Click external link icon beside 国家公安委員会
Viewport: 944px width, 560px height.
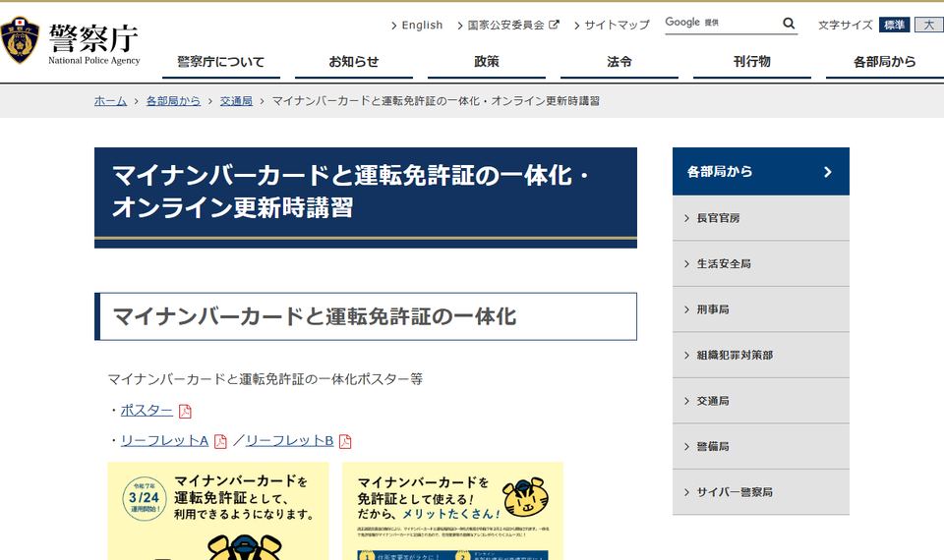[x=554, y=25]
